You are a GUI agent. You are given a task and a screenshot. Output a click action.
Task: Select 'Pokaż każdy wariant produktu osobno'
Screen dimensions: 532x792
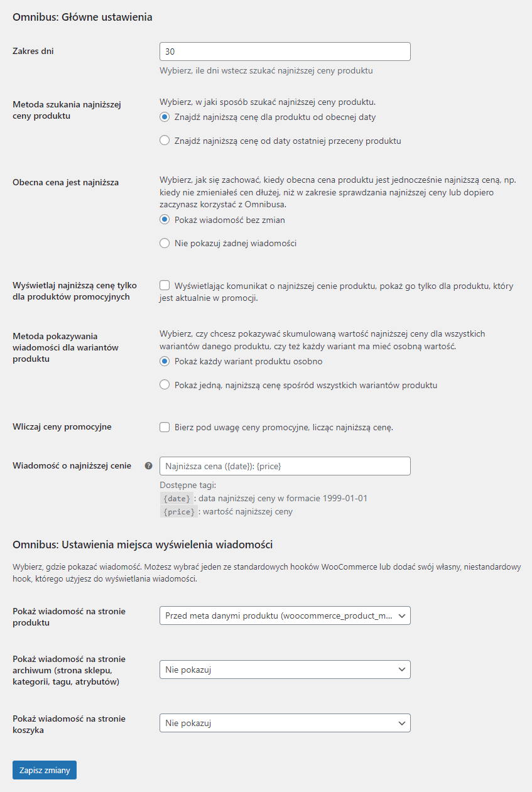(165, 361)
